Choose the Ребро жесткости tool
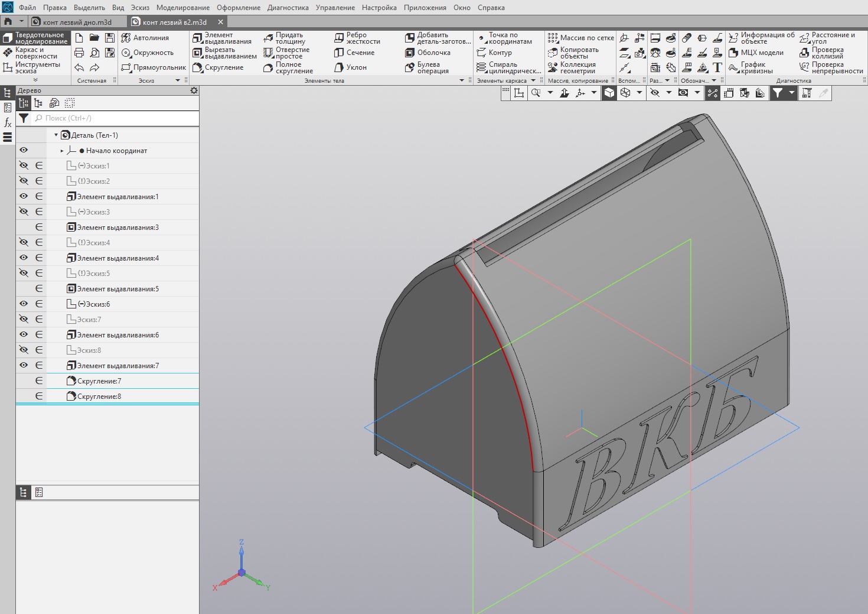Viewport: 868px width, 614px height. point(357,38)
